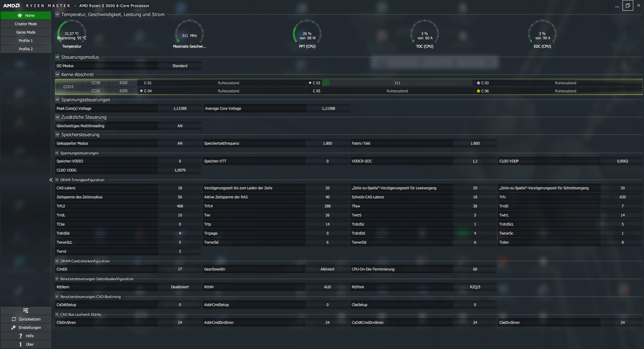Restore down the Ryzen Master window
The image size is (644, 349).
tap(628, 6)
